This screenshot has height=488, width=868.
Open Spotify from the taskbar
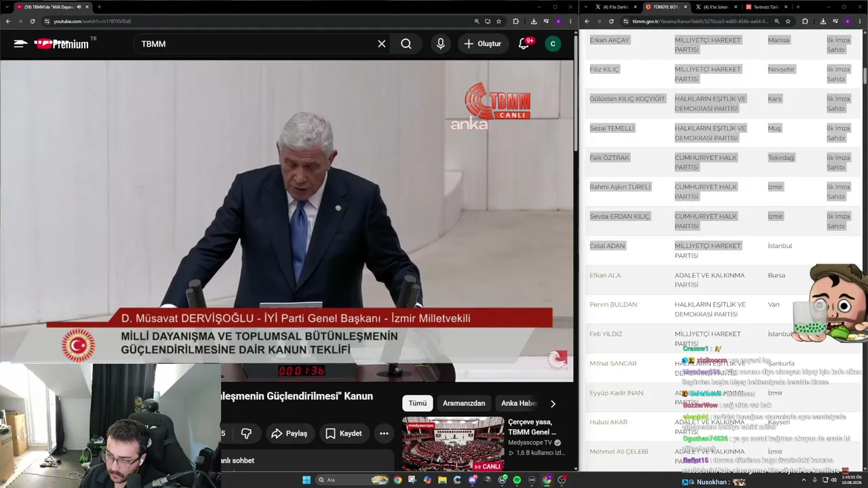(517, 480)
